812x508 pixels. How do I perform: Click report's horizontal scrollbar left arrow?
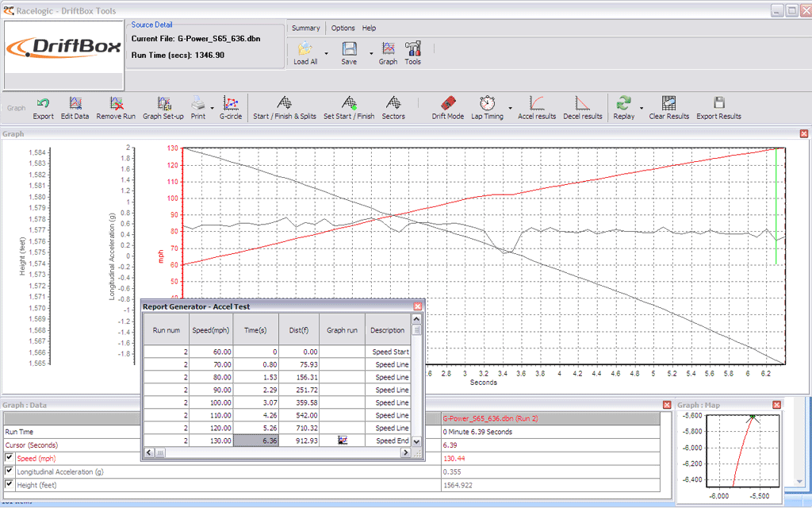click(x=149, y=452)
